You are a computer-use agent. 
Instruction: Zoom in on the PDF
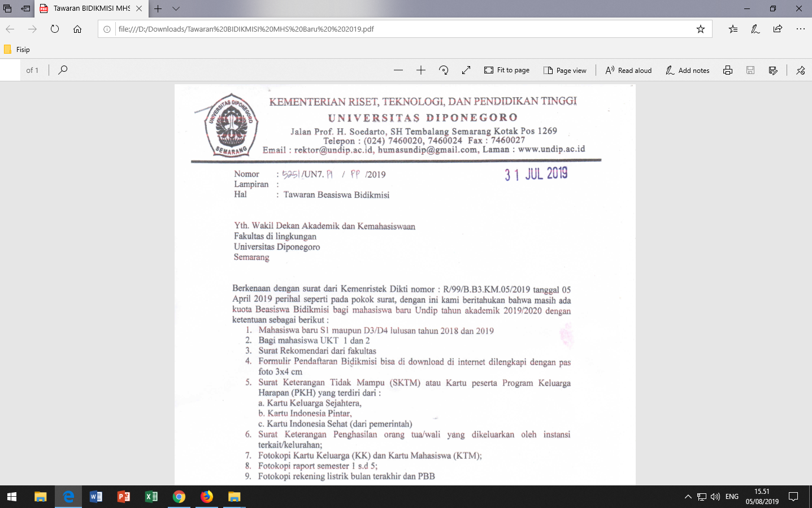pyautogui.click(x=420, y=70)
